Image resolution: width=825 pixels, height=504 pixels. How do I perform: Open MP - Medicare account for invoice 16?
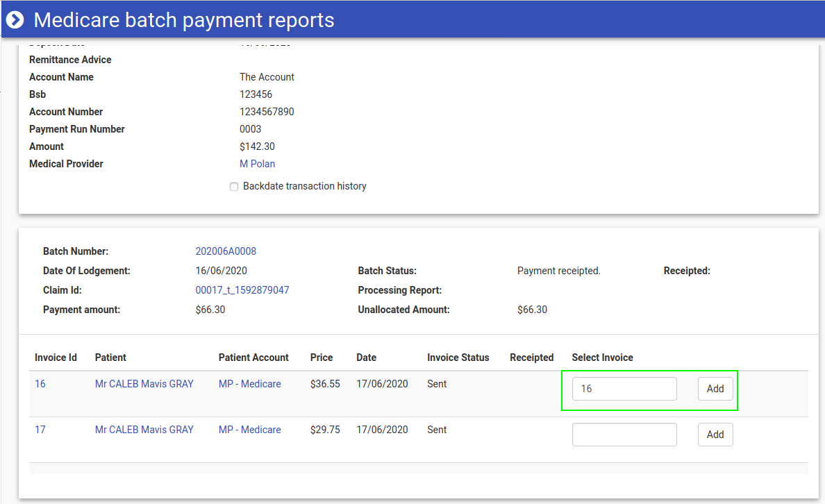point(249,384)
